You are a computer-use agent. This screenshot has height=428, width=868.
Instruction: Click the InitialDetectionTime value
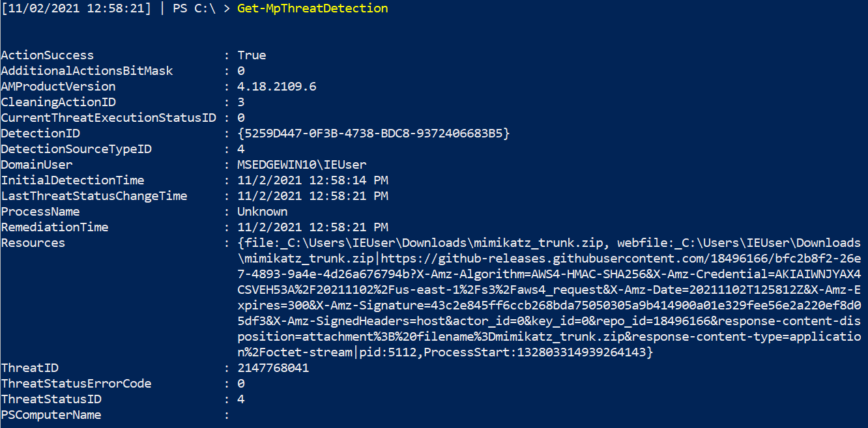tap(312, 180)
